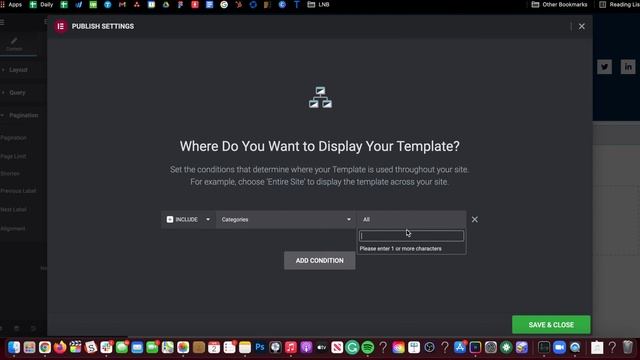Open QuickTime Player from the dock
640x360 pixels.
(575, 347)
